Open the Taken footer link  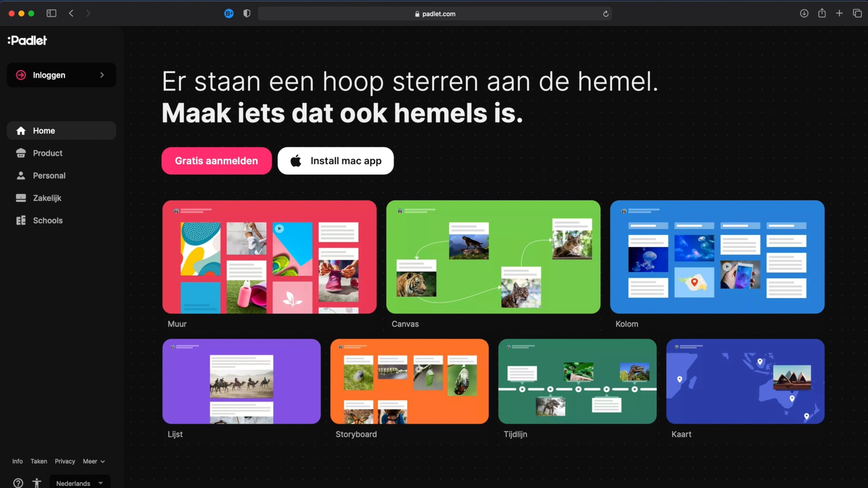pyautogui.click(x=39, y=461)
